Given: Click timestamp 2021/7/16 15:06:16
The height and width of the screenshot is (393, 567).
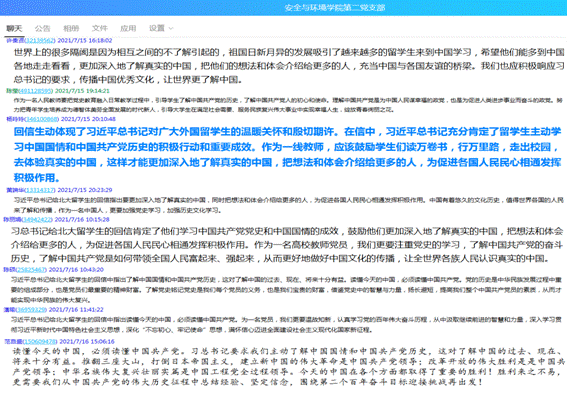Looking at the screenshot, I should click(x=87, y=341).
